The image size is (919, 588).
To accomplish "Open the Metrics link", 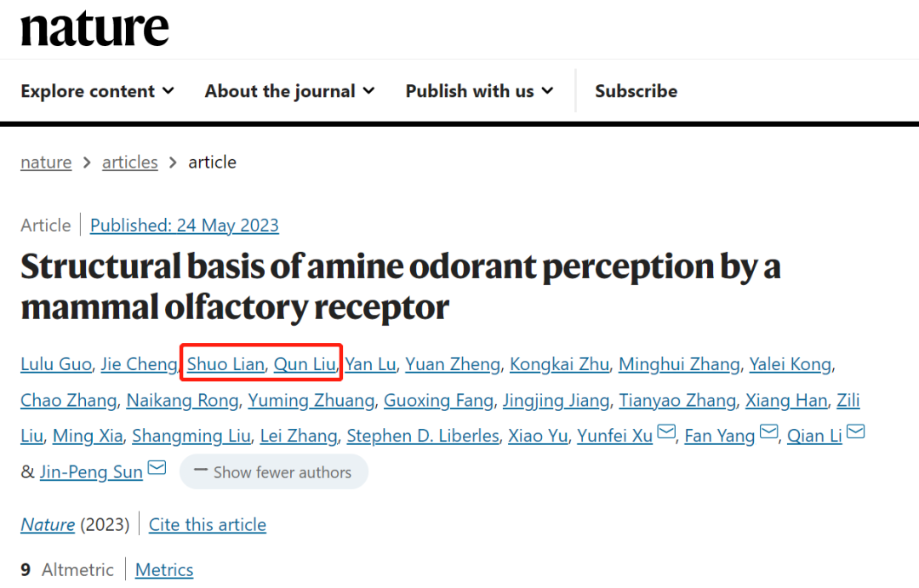I will [x=164, y=570].
